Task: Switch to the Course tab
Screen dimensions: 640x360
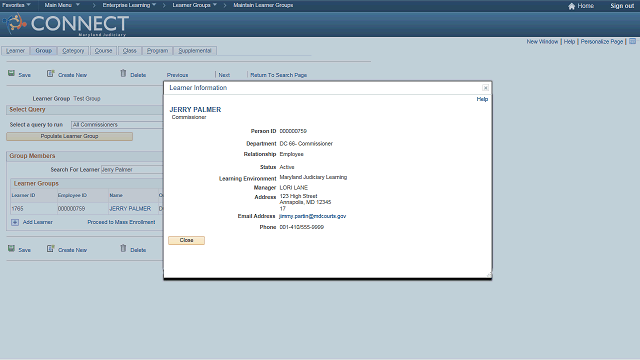Action: click(103, 51)
